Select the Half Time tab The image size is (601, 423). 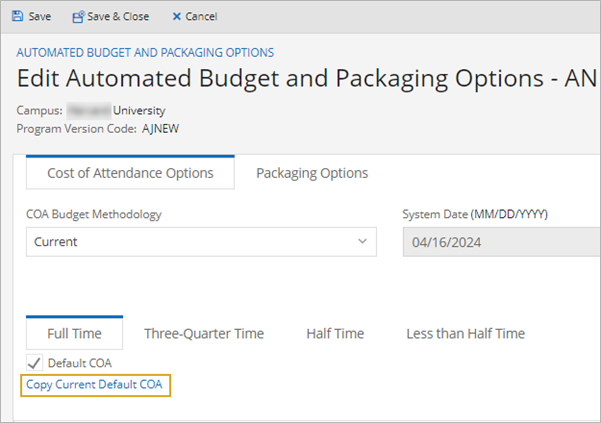tap(335, 333)
